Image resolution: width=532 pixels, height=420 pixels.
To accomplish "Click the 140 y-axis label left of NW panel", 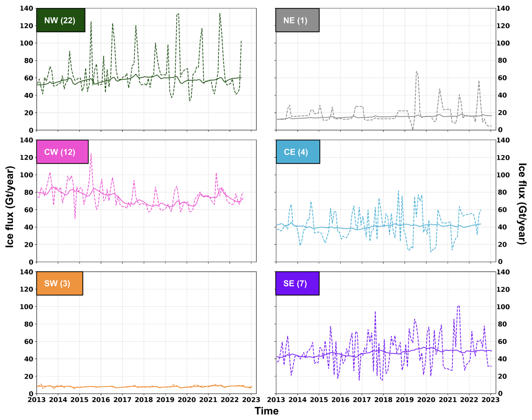I will [x=26, y=8].
